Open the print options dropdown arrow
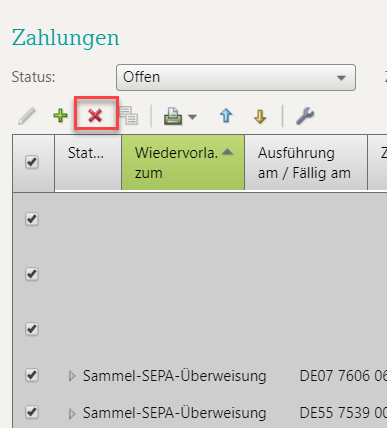Viewport: 387px width, 428px height. [x=193, y=117]
